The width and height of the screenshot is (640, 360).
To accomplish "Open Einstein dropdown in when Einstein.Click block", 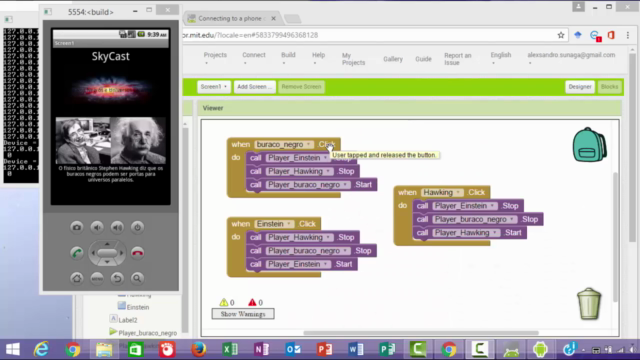I will click(x=289, y=224).
